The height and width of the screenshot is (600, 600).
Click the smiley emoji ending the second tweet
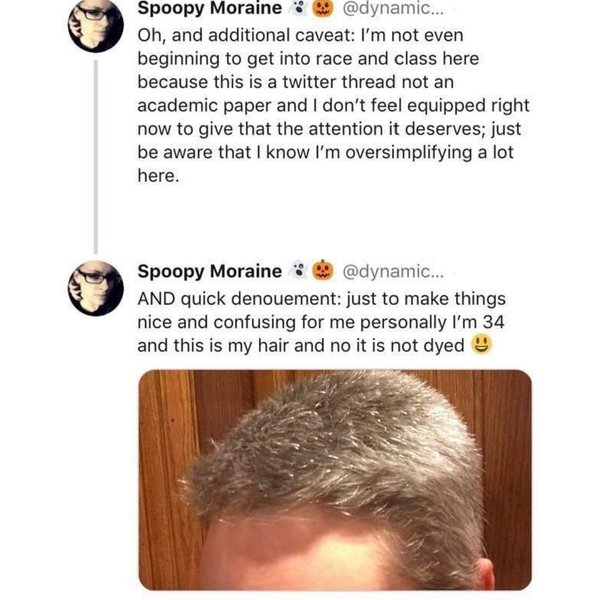(x=483, y=346)
